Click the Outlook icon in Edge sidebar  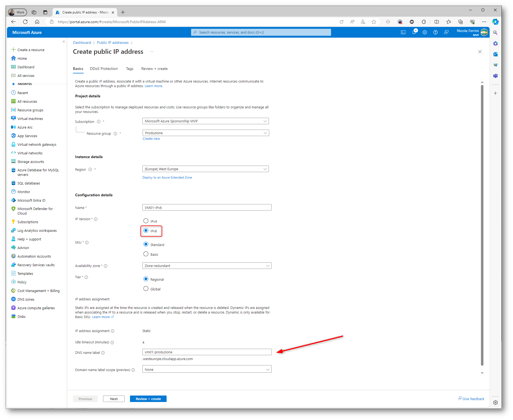click(495, 54)
